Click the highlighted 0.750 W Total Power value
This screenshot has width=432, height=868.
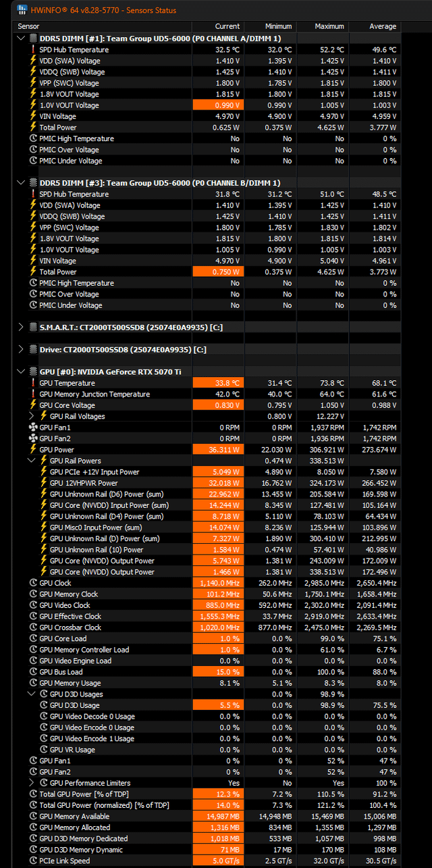[x=217, y=272]
